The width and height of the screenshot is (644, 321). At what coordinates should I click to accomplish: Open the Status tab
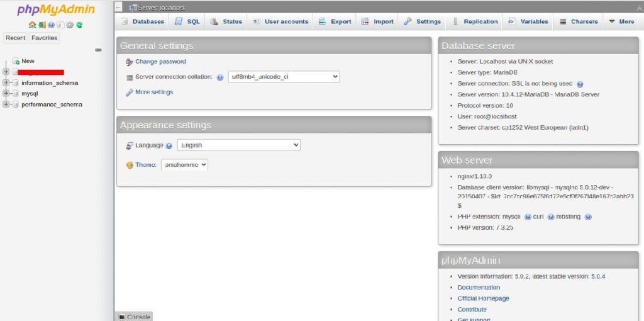[x=226, y=21]
